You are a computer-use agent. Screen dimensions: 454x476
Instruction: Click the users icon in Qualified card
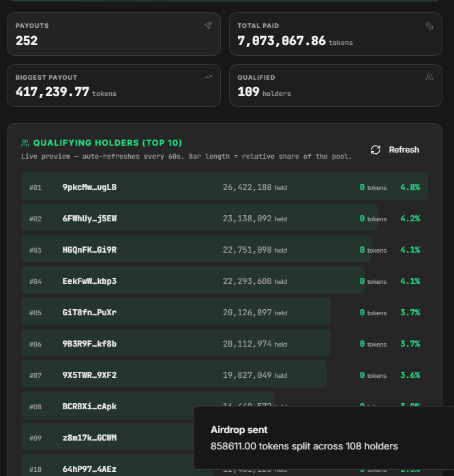point(429,77)
